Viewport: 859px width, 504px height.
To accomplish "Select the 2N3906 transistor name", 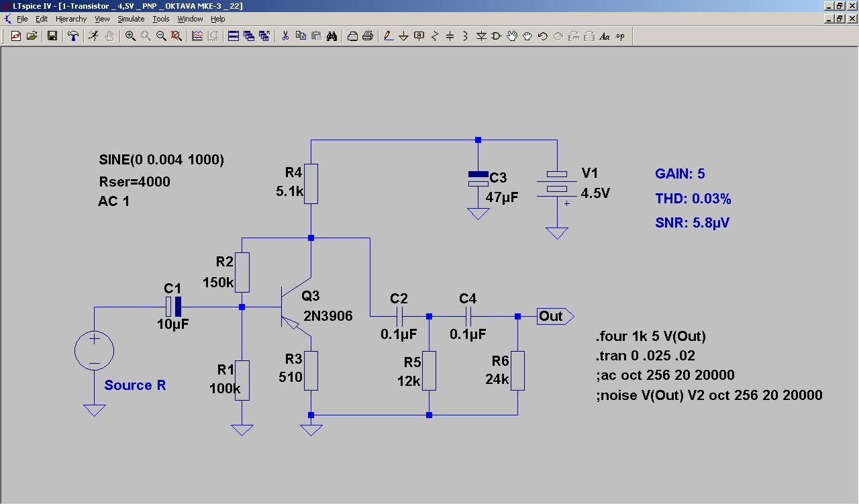I will tap(327, 316).
